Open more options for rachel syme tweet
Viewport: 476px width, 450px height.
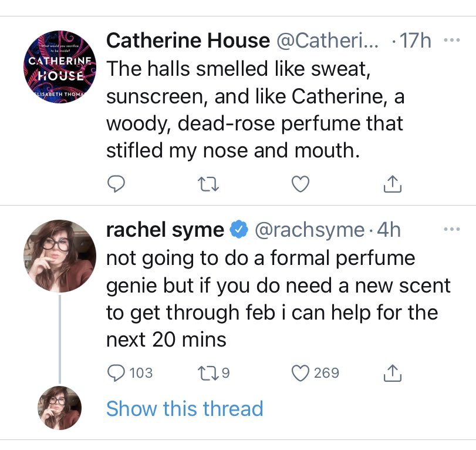click(451, 230)
